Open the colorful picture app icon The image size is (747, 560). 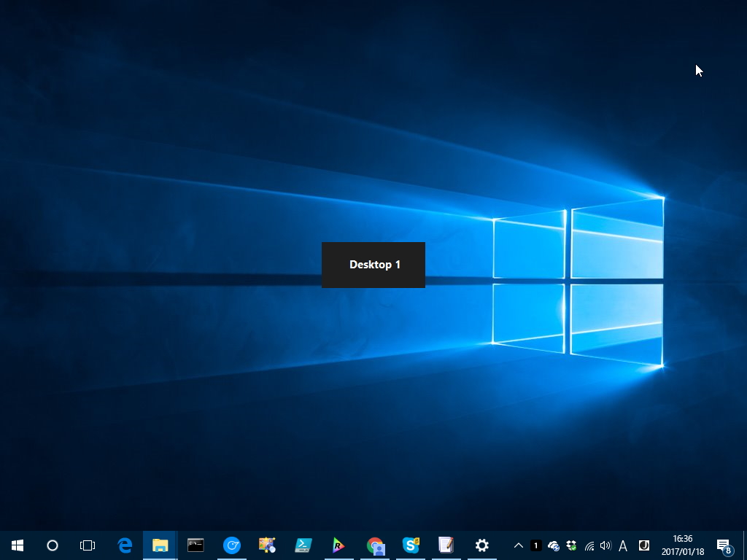tap(267, 545)
